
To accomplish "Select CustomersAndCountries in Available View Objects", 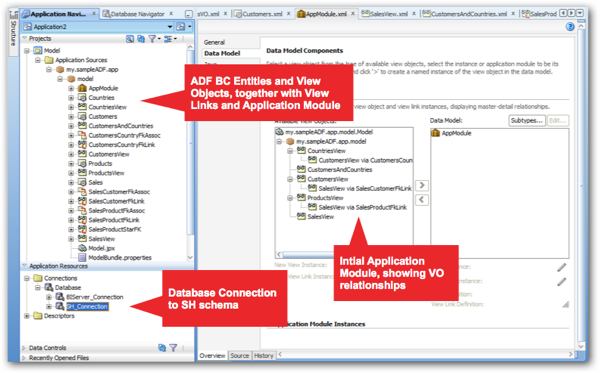I will [339, 169].
